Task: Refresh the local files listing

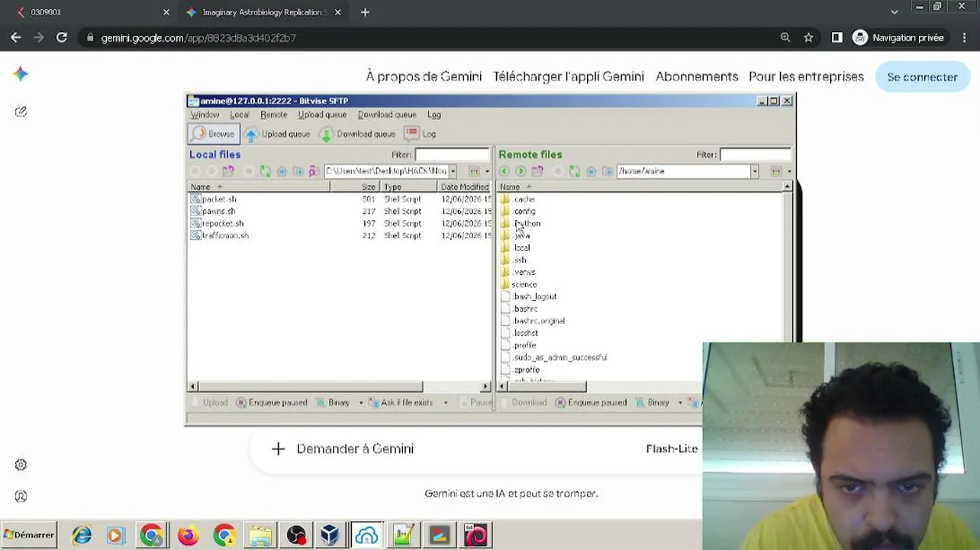Action: 265,171
